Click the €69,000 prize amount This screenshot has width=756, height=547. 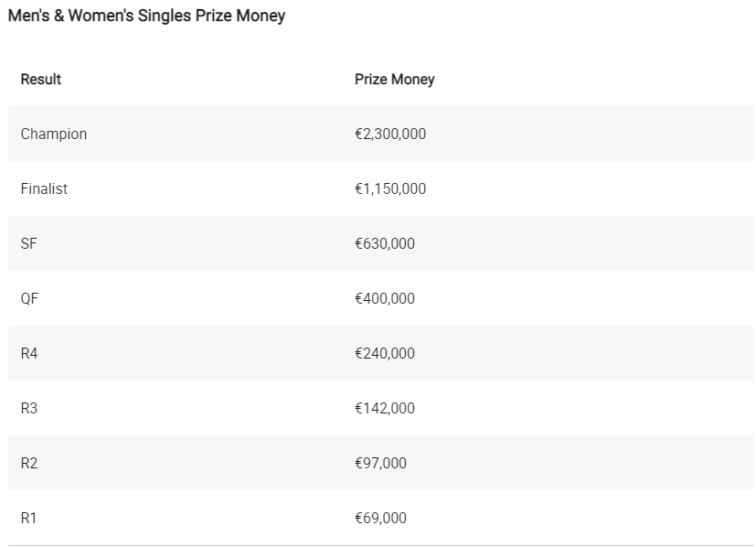click(380, 519)
